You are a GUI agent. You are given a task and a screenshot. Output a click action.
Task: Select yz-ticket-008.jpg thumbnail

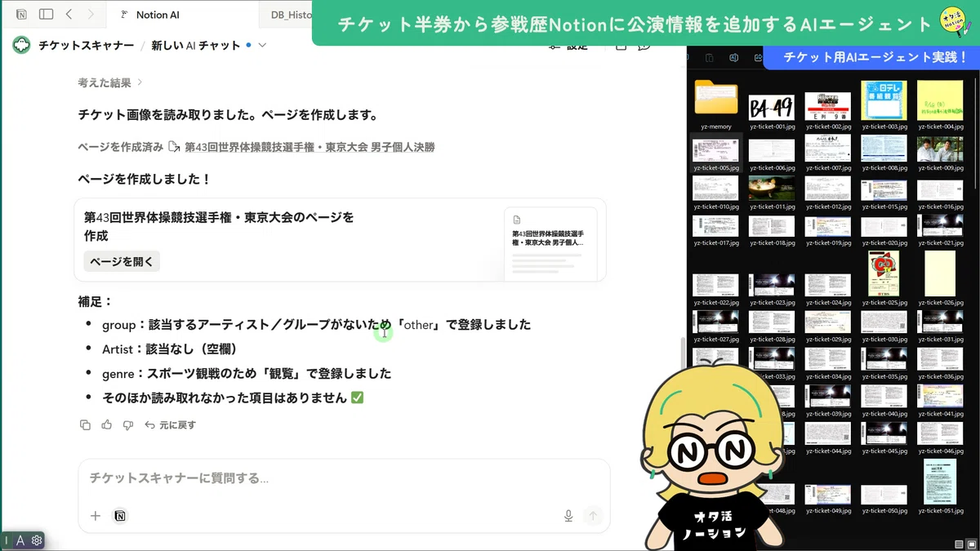pyautogui.click(x=884, y=149)
